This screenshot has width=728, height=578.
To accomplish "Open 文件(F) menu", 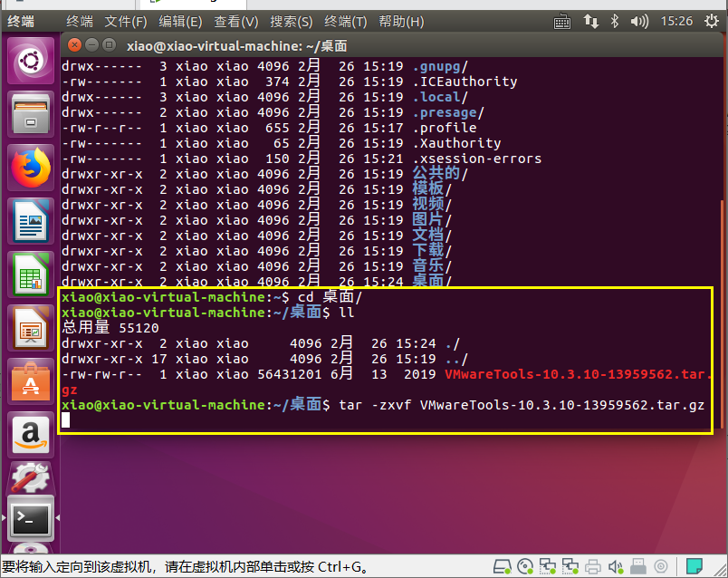I will point(125,22).
